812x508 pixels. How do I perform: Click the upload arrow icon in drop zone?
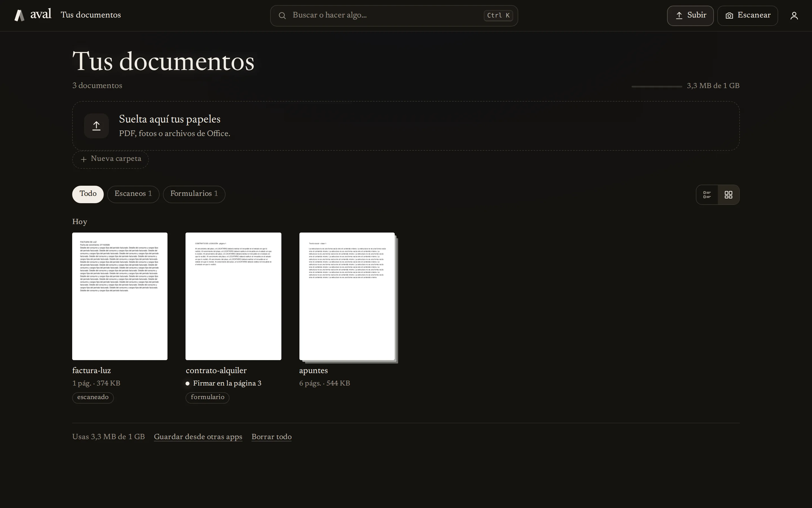[96, 126]
